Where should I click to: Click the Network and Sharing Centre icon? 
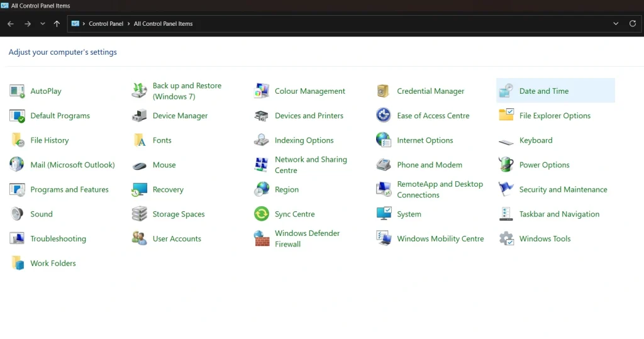point(261,164)
